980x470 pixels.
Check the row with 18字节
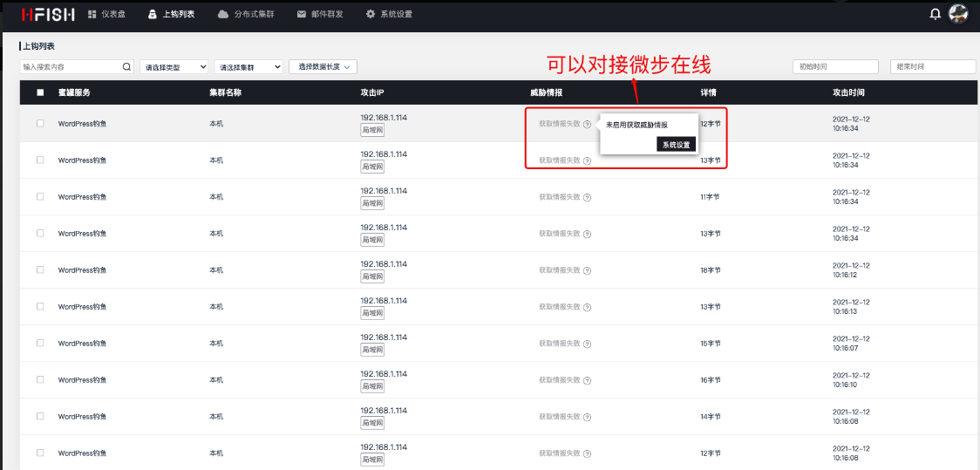coord(40,269)
